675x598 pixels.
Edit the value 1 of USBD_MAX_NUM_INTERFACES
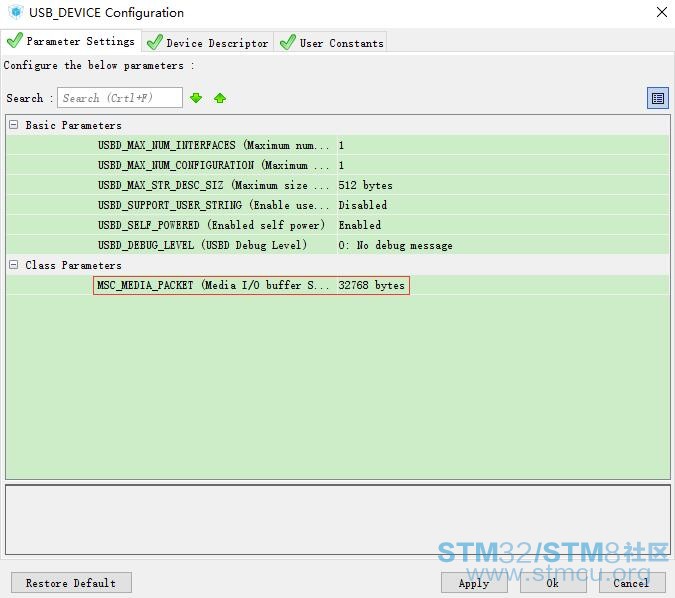pos(341,145)
